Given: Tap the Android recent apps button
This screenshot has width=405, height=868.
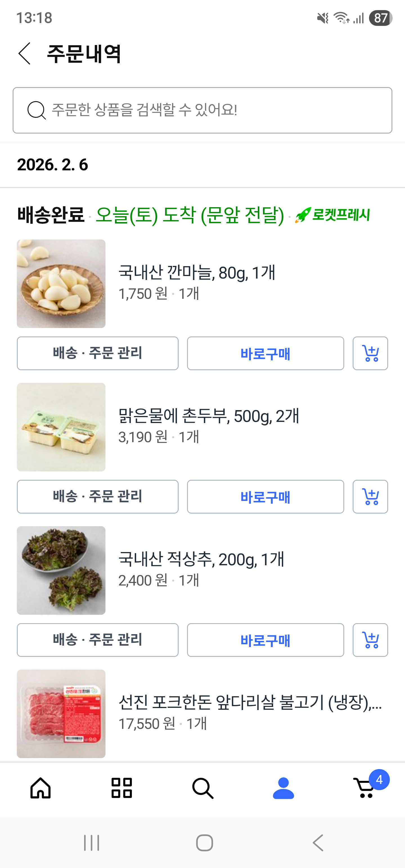Looking at the screenshot, I should point(91,843).
